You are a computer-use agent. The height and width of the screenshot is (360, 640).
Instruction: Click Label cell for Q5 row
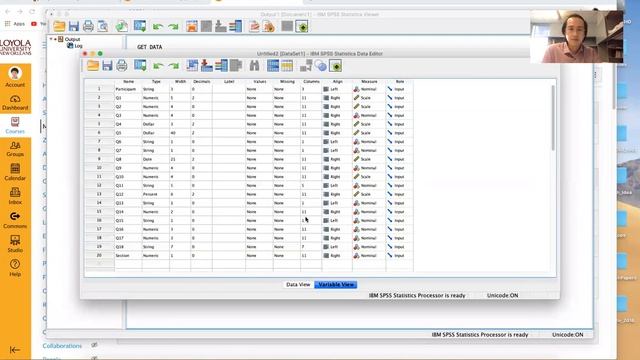(229, 133)
